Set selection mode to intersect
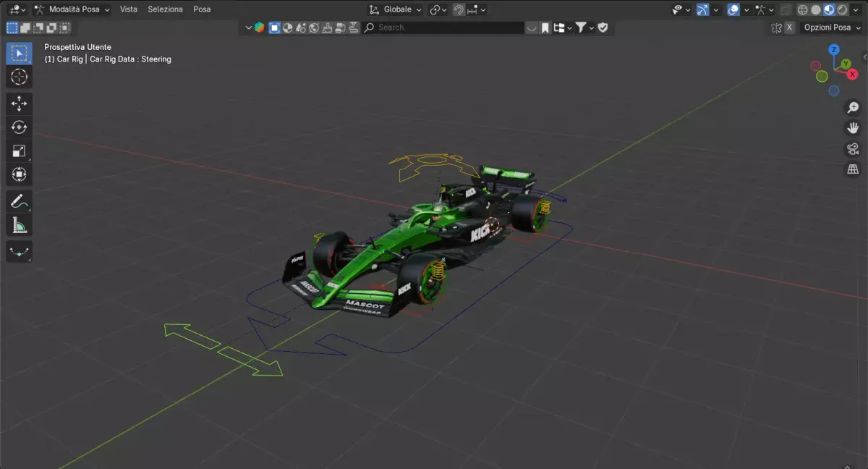Screen dimensions: 868x469 tap(64, 28)
